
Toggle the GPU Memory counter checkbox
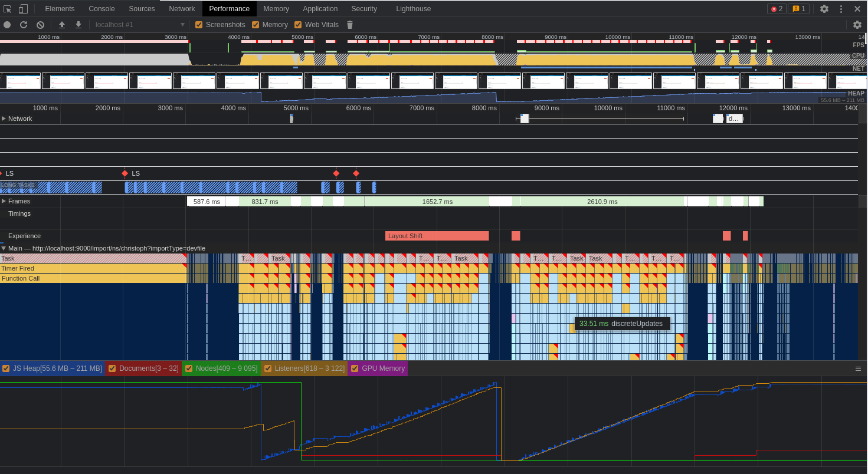(x=355, y=368)
